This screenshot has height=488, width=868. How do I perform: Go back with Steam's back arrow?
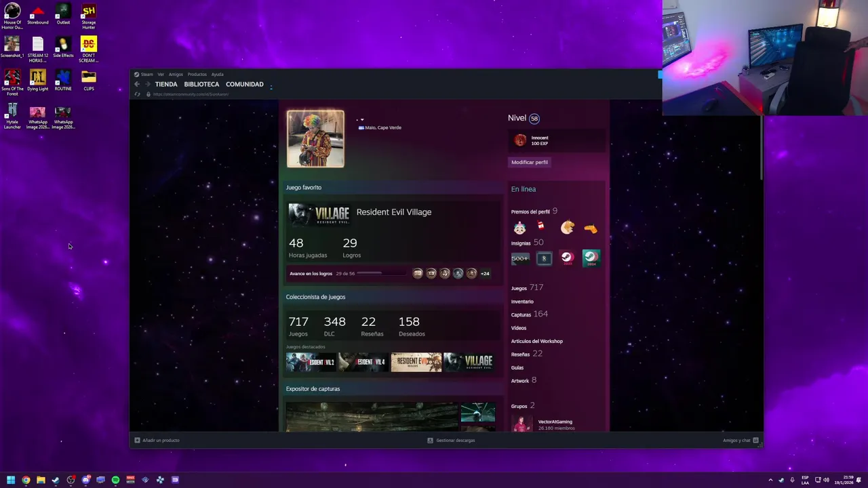[x=137, y=84]
